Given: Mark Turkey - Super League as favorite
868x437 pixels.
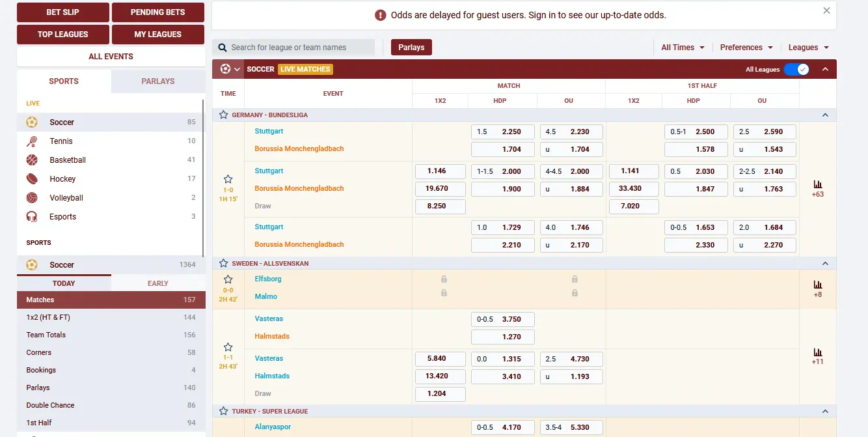Looking at the screenshot, I should pos(224,412).
